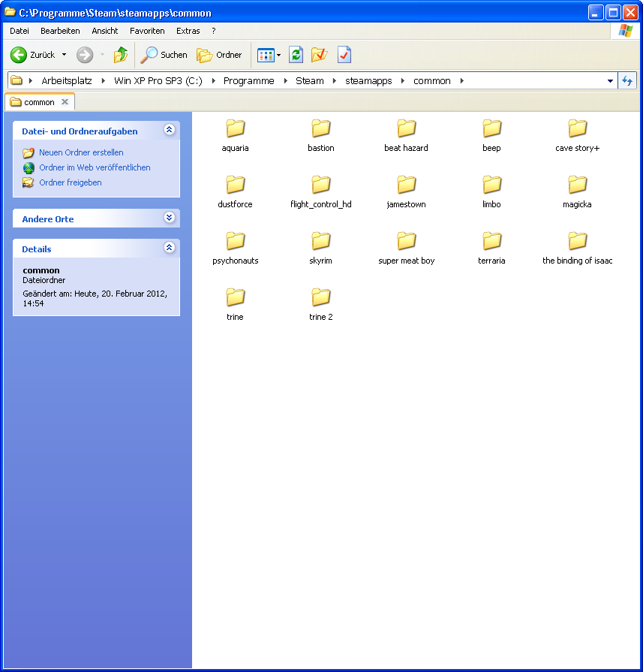The width and height of the screenshot is (643, 672).
Task: Select the trine folder
Action: [235, 304]
